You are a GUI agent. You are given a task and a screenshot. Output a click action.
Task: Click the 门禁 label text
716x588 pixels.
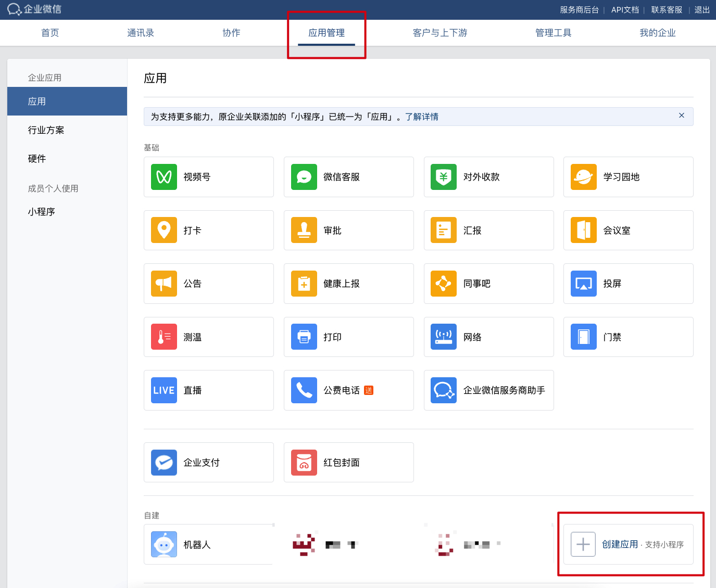pyautogui.click(x=612, y=337)
